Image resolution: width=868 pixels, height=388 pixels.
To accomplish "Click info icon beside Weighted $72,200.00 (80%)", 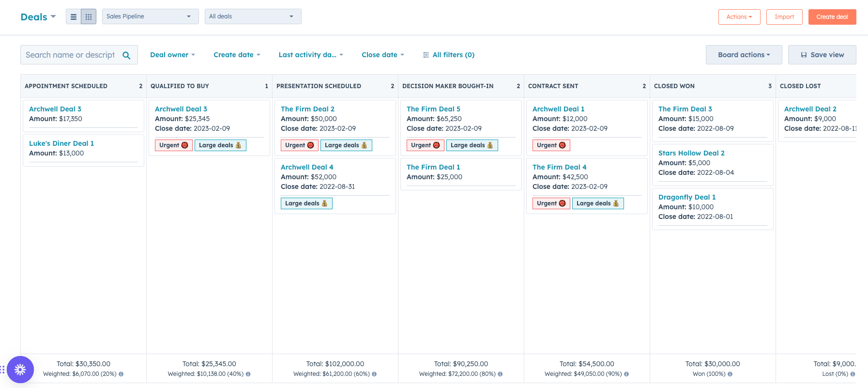I will [500, 374].
